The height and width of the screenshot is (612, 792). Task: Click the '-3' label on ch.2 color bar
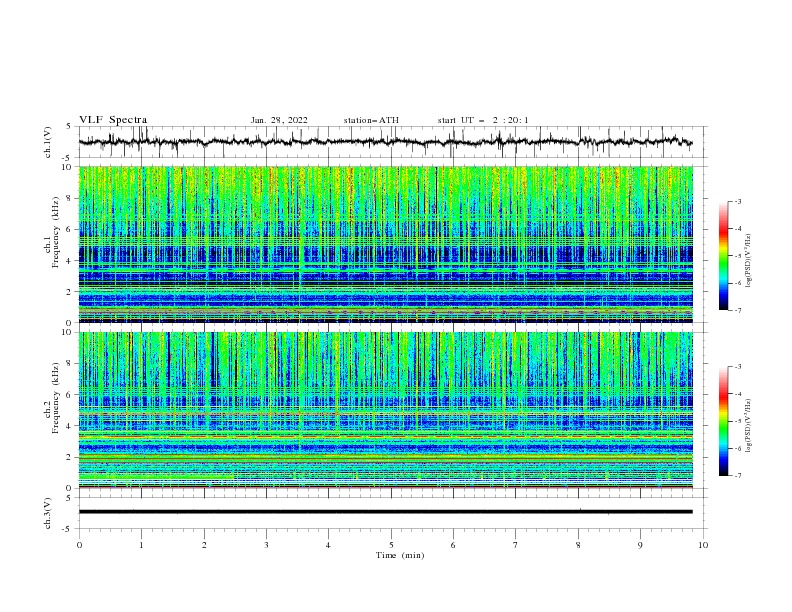(x=738, y=367)
